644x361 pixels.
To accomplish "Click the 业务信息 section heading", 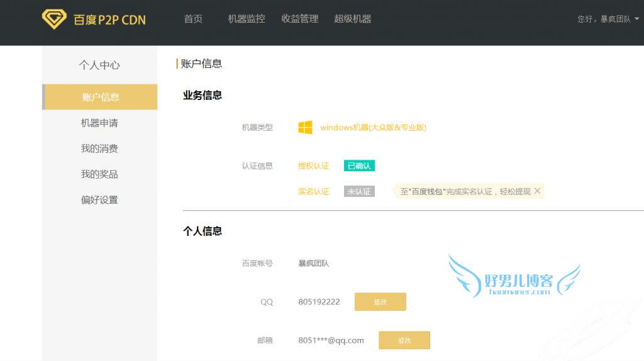I will point(203,95).
